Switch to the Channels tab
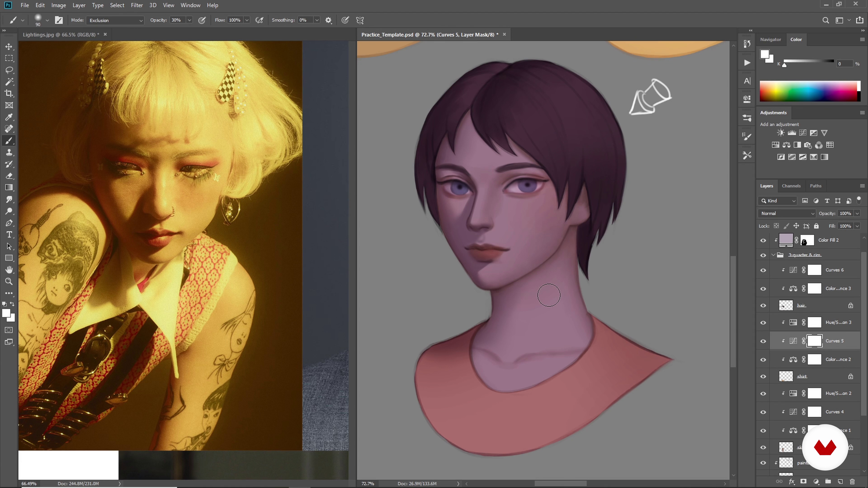The image size is (868, 488). click(791, 186)
